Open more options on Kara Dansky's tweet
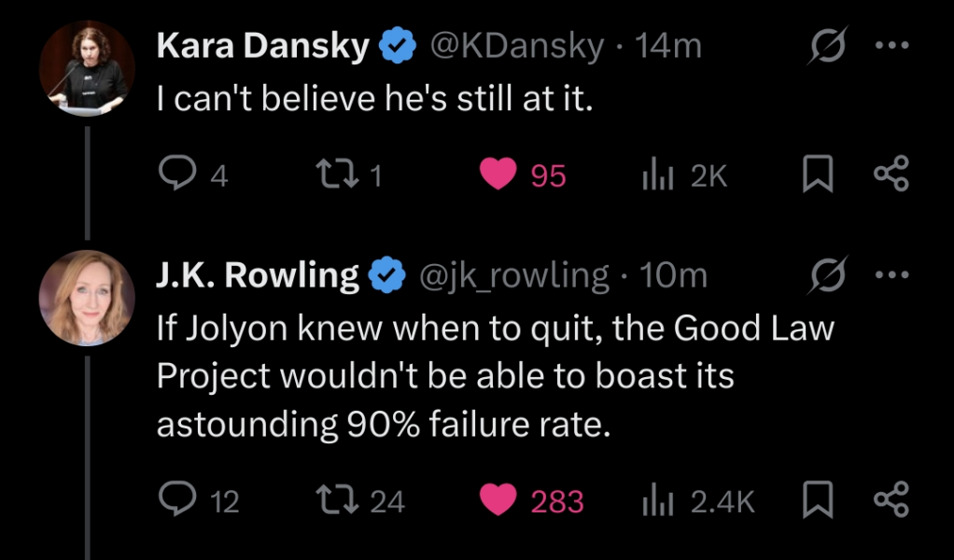Screen dimensions: 954x560 click(892, 46)
